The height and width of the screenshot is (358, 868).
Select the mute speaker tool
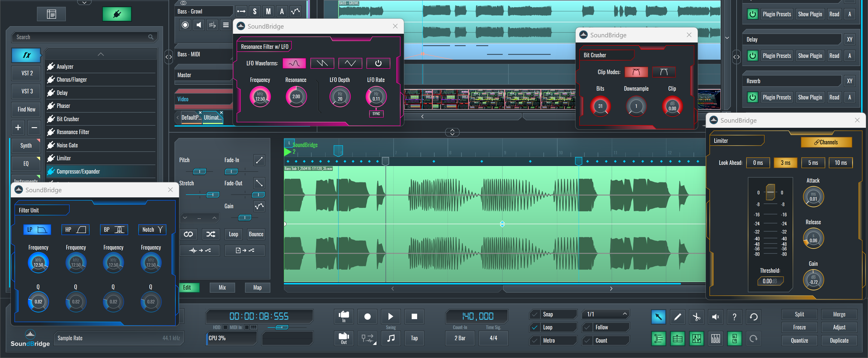click(715, 317)
